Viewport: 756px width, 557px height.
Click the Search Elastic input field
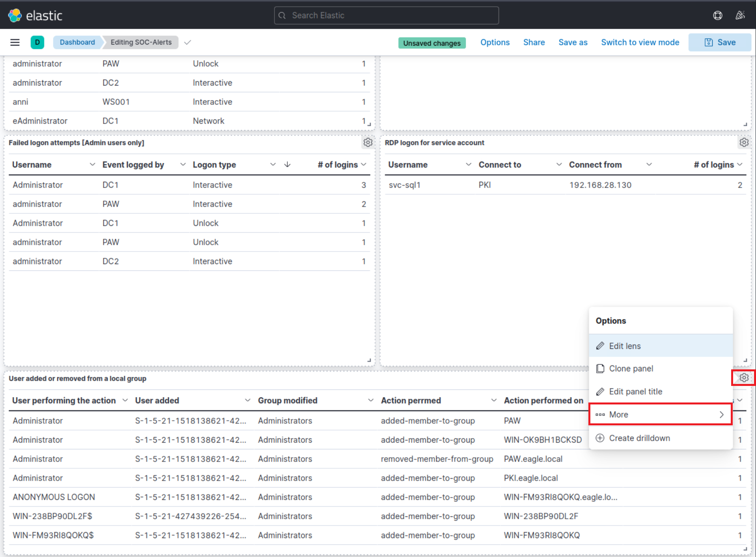[386, 15]
